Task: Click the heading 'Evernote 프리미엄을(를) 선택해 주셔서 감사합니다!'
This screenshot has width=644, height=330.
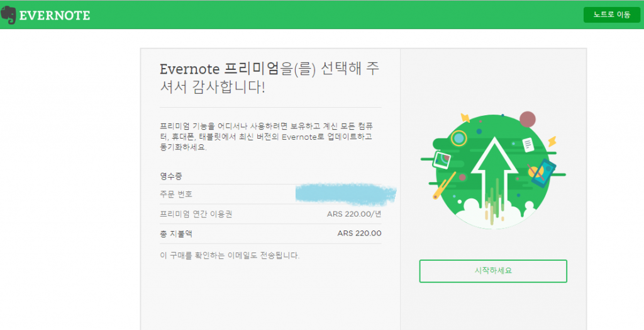Action: coord(269,78)
